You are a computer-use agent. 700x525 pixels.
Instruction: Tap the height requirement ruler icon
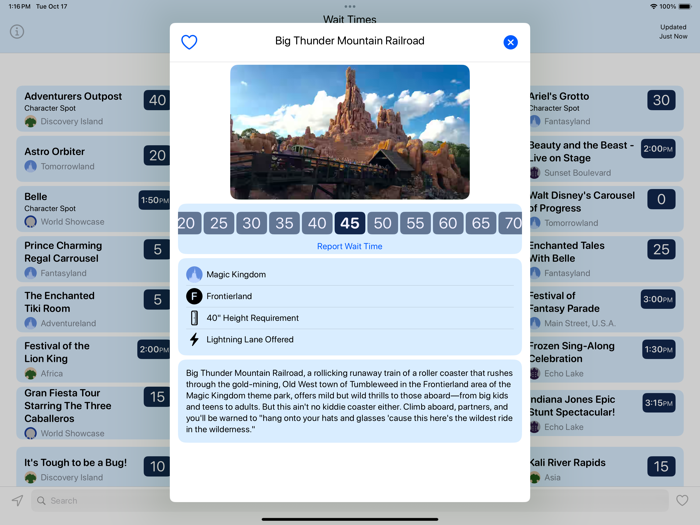194,318
